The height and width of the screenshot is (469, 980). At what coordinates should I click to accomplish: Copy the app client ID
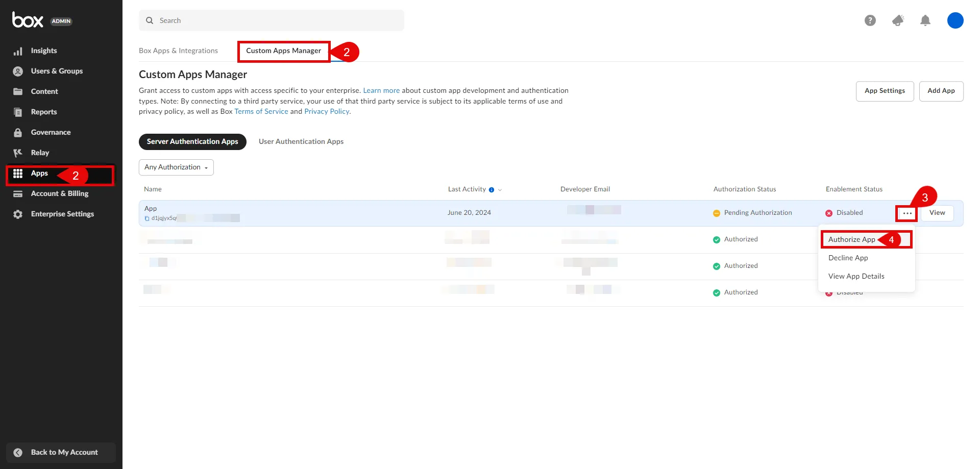(146, 218)
